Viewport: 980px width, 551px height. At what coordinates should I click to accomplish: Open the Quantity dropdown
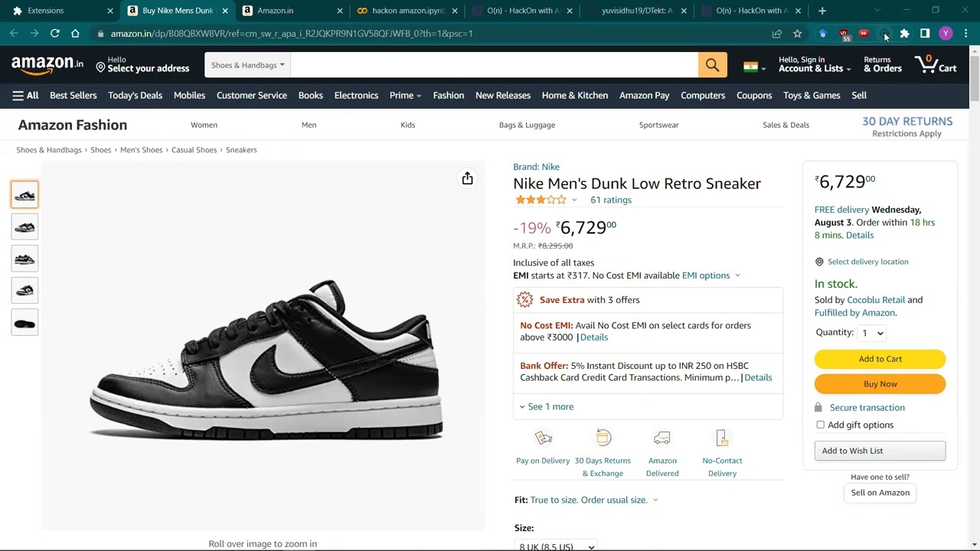pyautogui.click(x=872, y=333)
